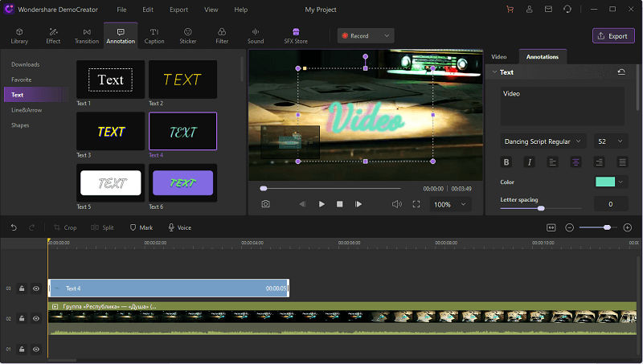Select the Shapes category
The image size is (643, 364).
(x=20, y=125)
